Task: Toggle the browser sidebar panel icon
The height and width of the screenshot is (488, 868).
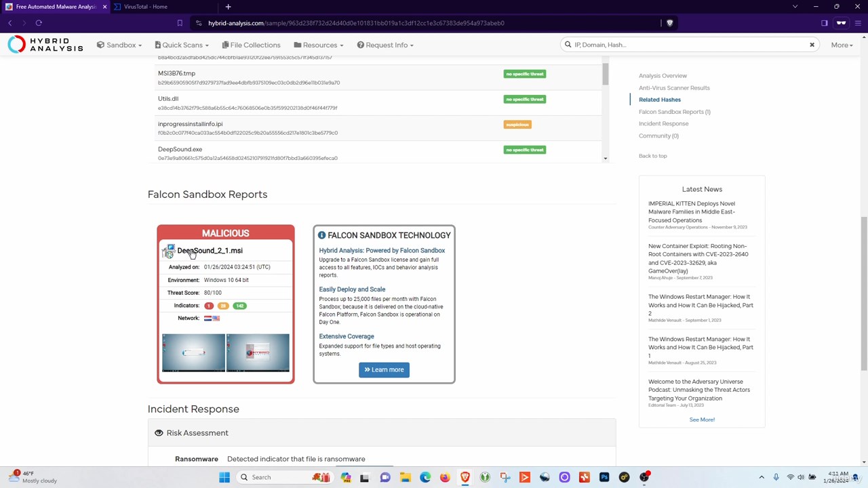Action: tap(825, 23)
